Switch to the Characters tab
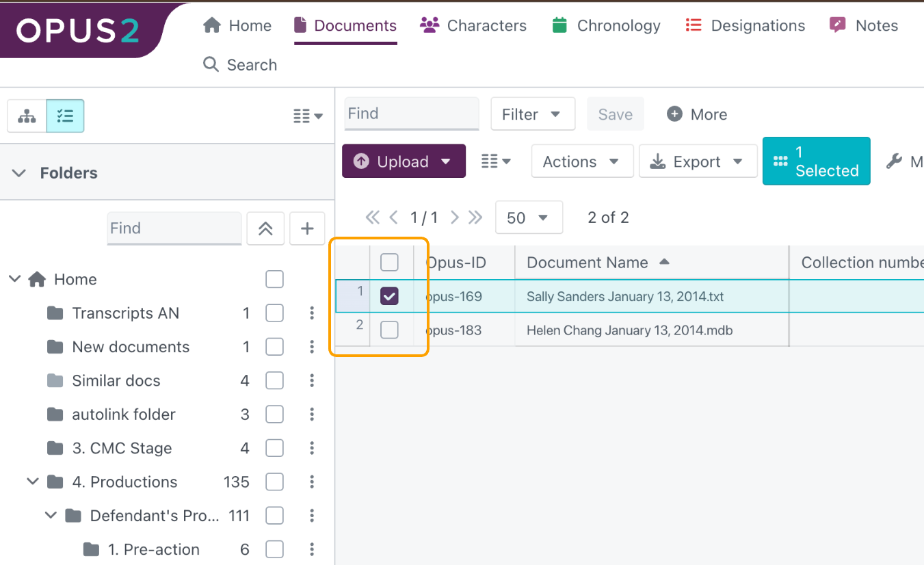This screenshot has width=924, height=565. point(473,25)
